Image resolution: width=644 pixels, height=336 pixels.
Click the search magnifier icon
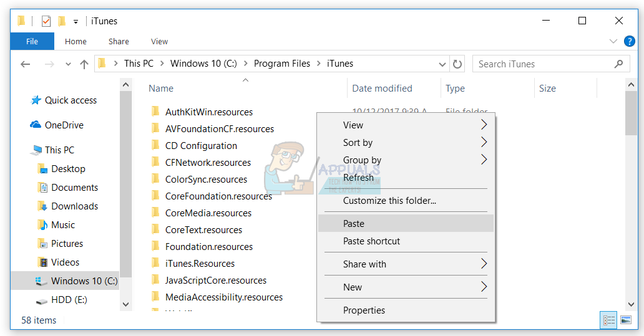[x=618, y=64]
